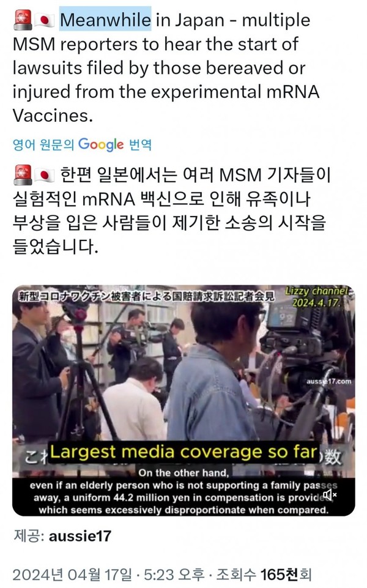Image resolution: width=367 pixels, height=588 pixels.
Task: Click the Japan flag emoji in English text
Action: [x=45, y=21]
